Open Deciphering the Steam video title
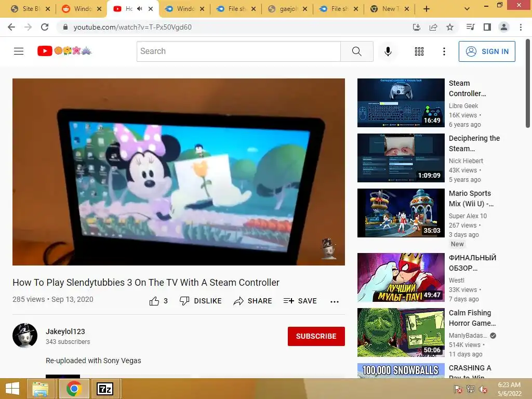The image size is (532, 399). coord(474,143)
